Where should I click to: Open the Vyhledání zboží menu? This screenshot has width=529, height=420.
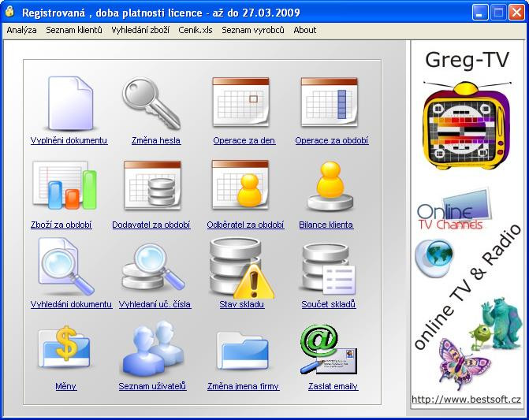click(x=140, y=30)
